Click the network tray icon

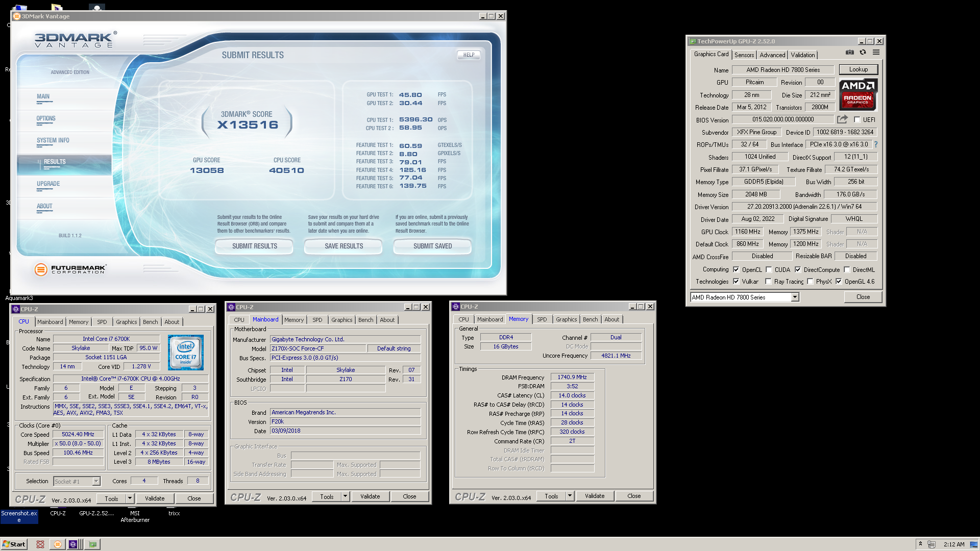(x=932, y=544)
